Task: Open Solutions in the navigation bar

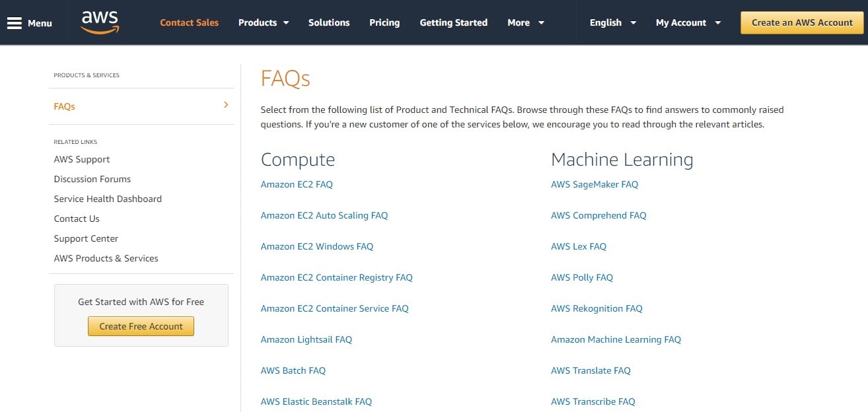Action: click(329, 22)
